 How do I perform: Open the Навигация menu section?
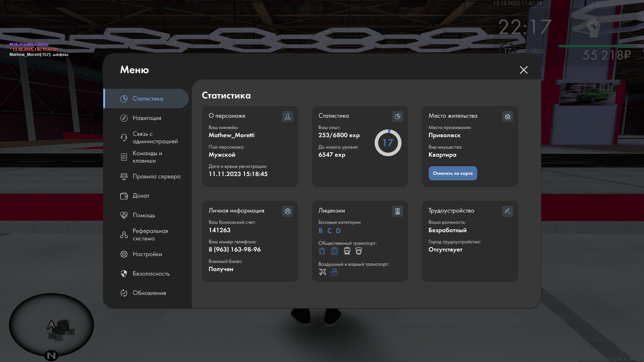(x=147, y=118)
